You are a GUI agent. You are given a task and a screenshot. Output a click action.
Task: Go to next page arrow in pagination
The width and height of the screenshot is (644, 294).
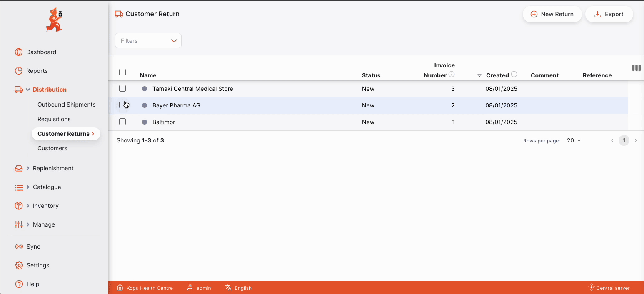click(636, 141)
